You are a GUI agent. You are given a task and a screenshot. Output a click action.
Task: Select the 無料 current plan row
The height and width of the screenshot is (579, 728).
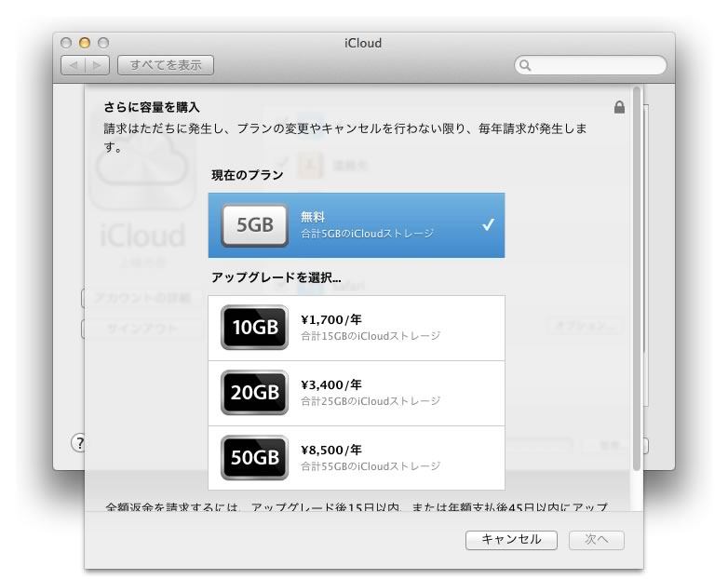[x=357, y=225]
